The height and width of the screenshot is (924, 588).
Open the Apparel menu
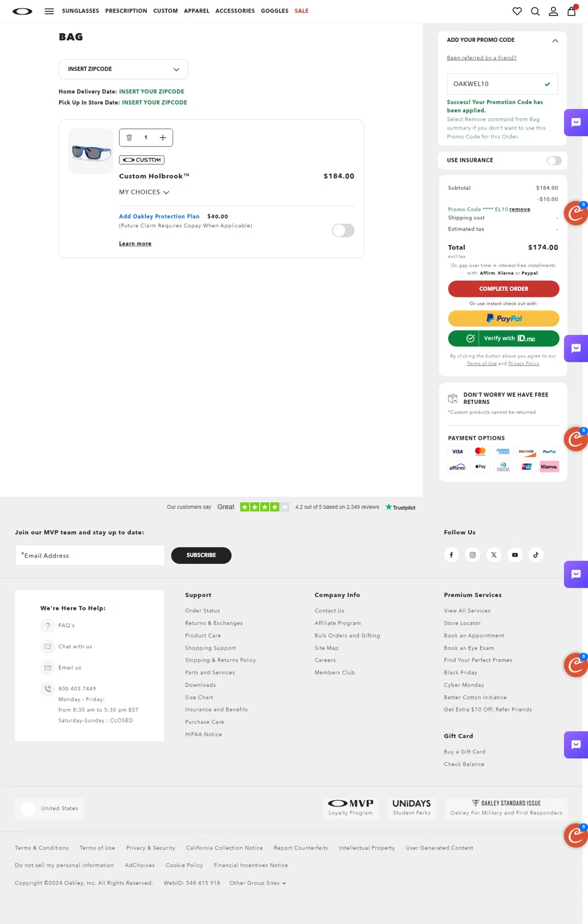pos(197,11)
